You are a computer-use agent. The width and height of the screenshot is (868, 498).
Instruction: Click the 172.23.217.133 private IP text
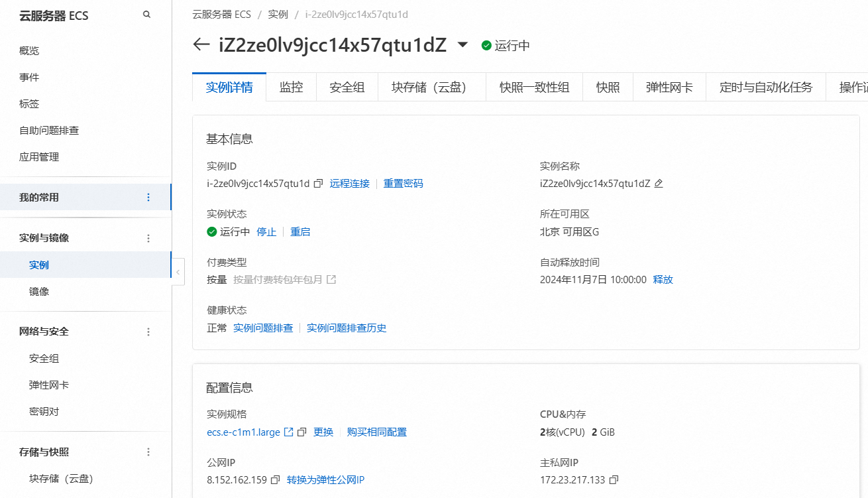(x=572, y=480)
